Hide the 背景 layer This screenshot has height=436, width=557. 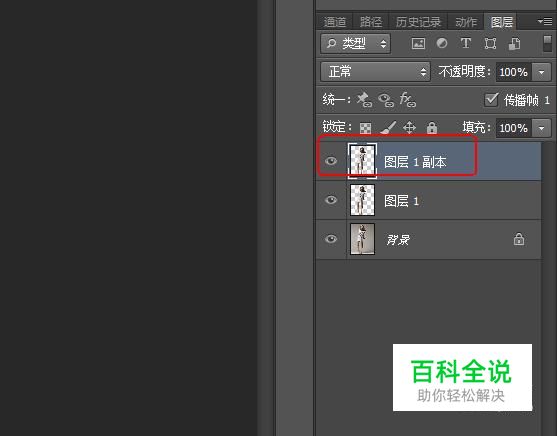331,238
